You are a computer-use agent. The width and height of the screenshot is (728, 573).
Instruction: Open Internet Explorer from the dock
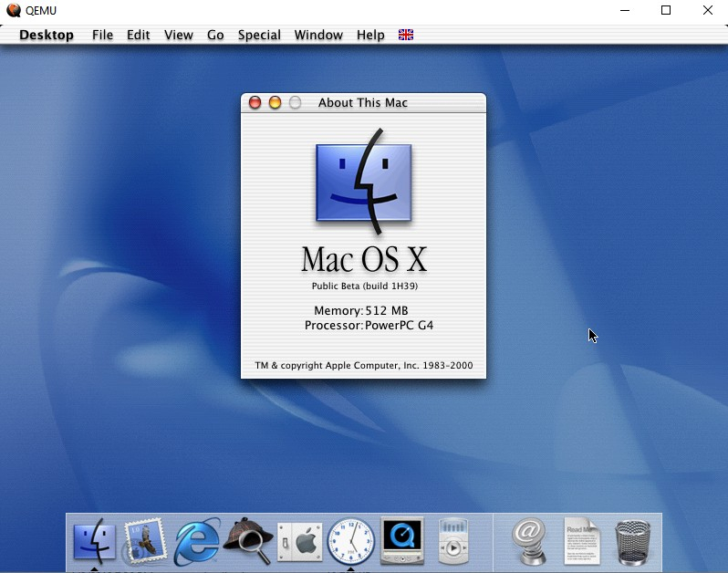(197, 542)
